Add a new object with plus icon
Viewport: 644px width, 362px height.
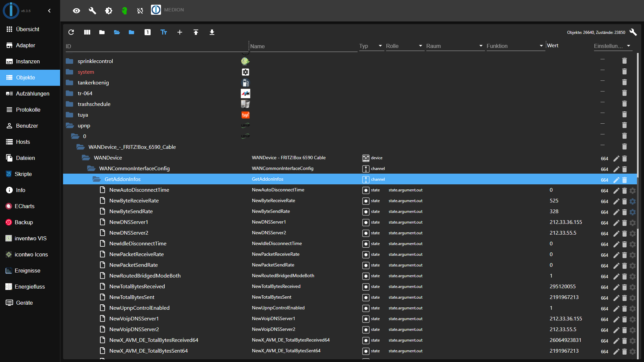180,32
